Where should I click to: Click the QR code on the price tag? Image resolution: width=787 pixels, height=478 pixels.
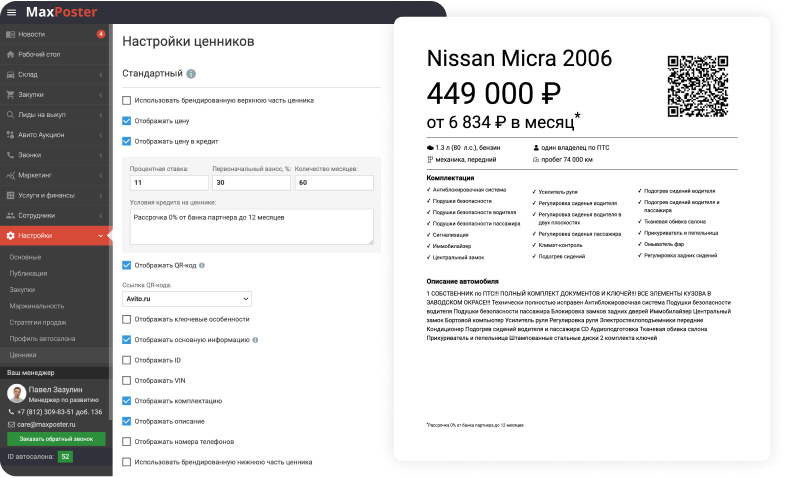tap(698, 86)
